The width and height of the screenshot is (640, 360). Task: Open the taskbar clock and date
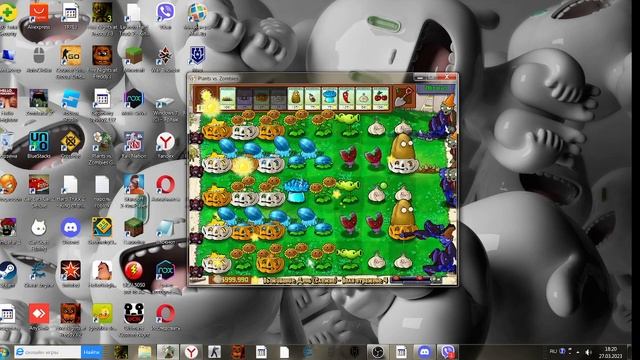coord(611,352)
